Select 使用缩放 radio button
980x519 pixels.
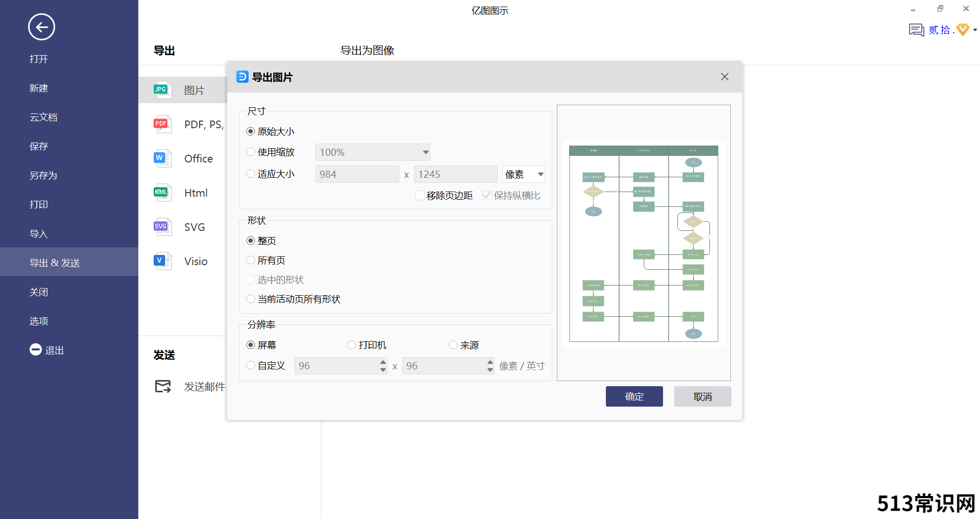251,152
